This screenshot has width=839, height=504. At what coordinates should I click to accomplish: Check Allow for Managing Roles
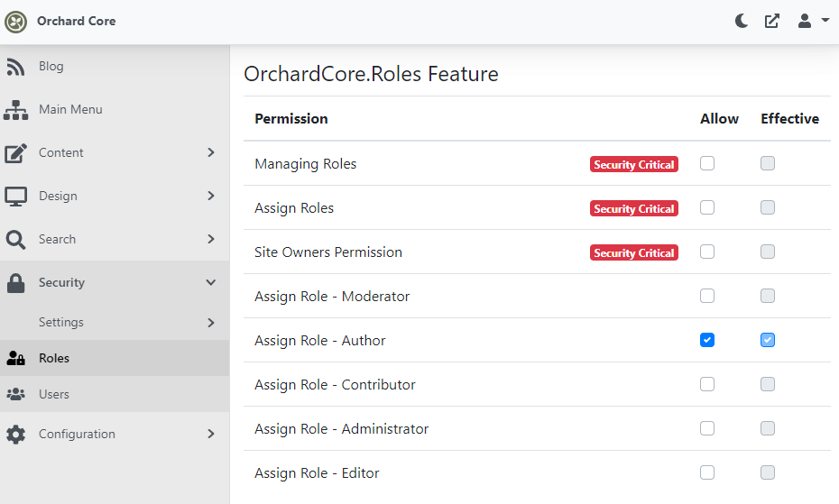click(707, 163)
